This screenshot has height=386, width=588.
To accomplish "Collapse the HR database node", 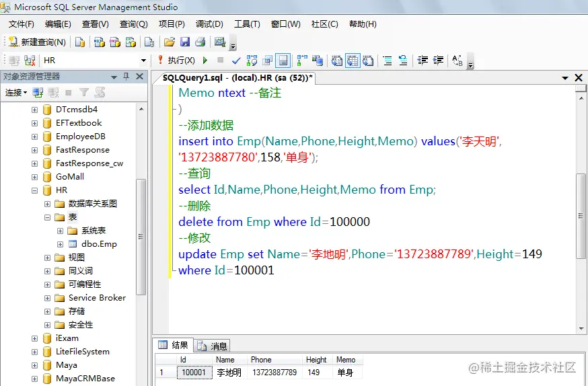I will point(34,190).
